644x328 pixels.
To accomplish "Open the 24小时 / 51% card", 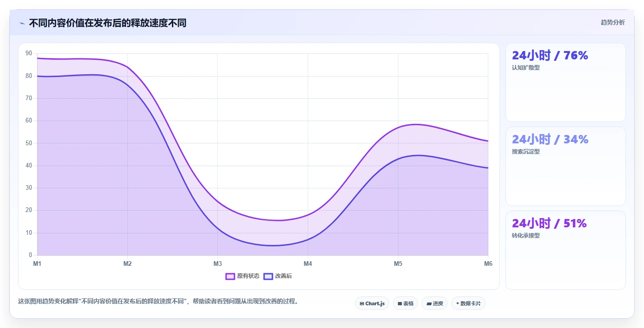I will 565,250.
